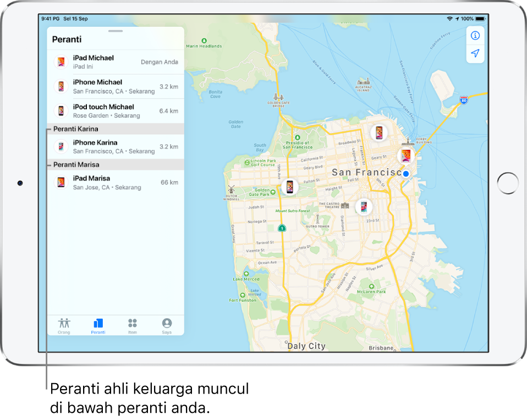This screenshot has width=527, height=420.
Task: Tap the panel grabber handle above Peranti
Action: [x=116, y=31]
